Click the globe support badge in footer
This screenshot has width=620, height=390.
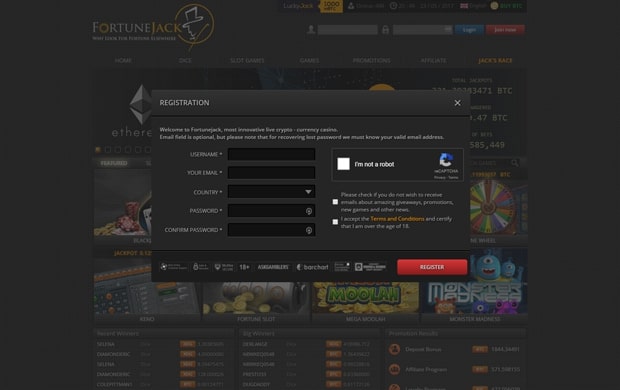[174, 267]
